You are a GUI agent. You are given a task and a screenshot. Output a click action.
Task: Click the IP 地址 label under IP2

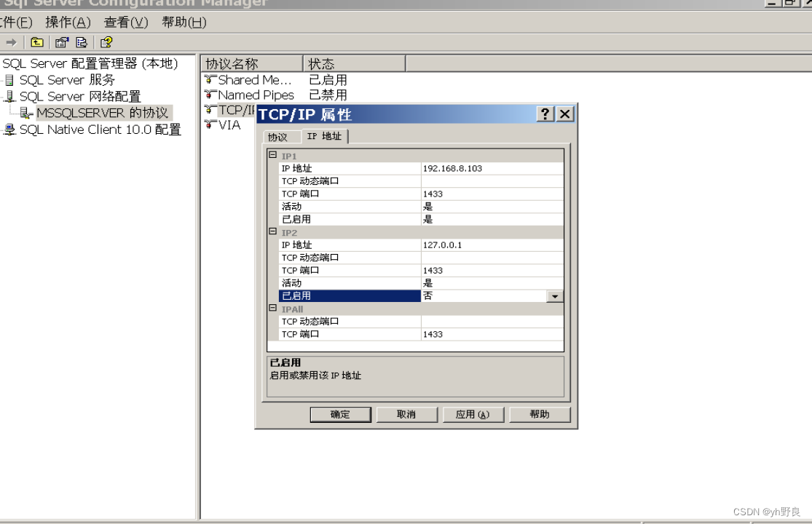296,245
